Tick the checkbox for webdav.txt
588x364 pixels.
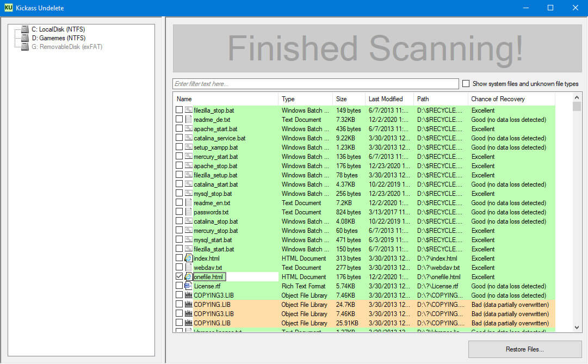pos(180,268)
